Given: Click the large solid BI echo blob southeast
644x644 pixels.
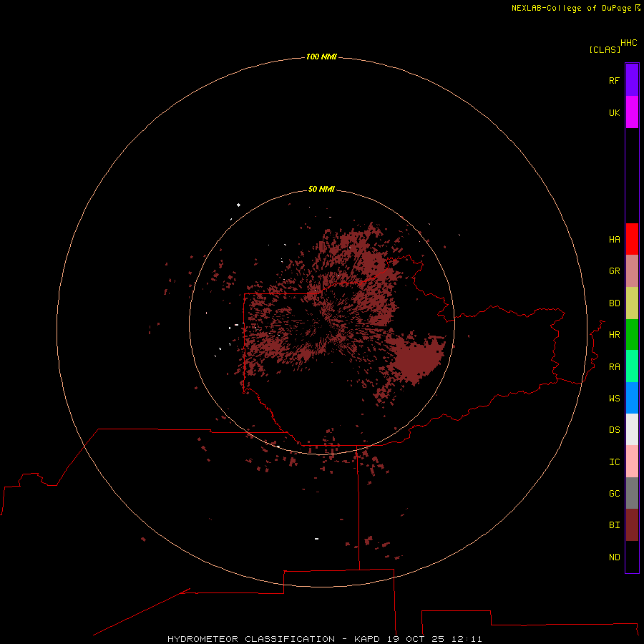Looking at the screenshot, I should tap(418, 358).
